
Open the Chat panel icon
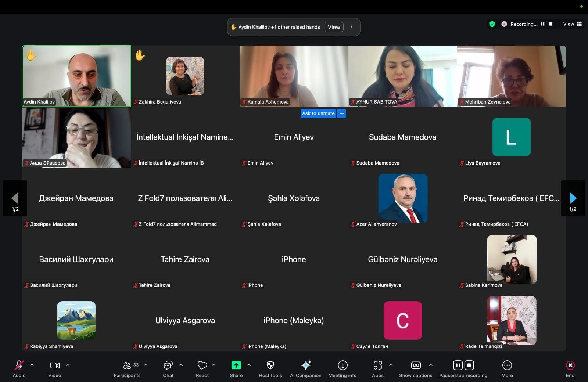point(168,365)
